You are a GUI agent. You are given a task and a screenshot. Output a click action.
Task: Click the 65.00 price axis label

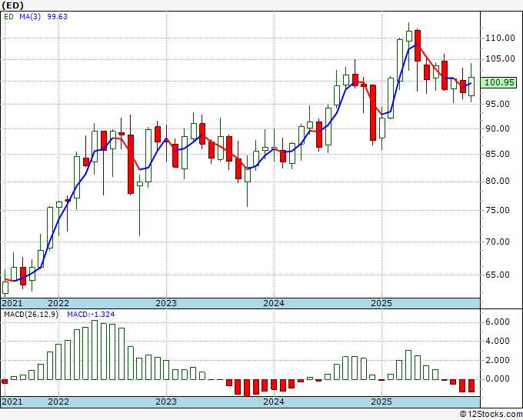(498, 275)
